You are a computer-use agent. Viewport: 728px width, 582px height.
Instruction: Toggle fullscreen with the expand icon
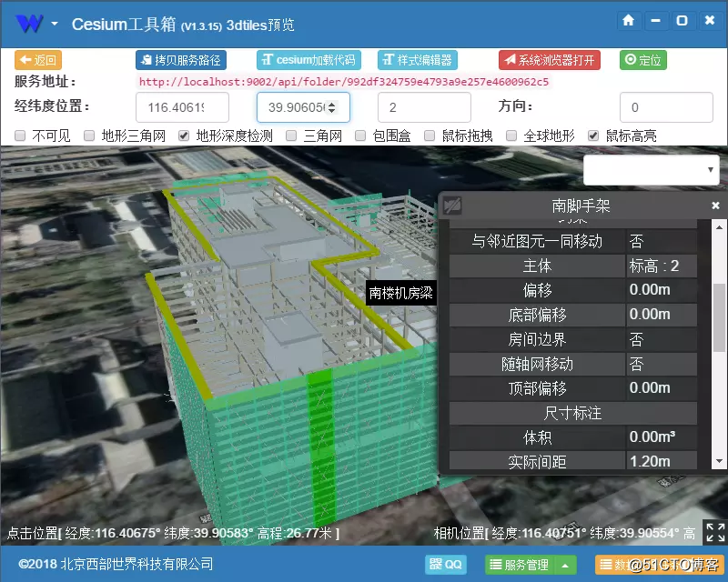pyautogui.click(x=715, y=532)
